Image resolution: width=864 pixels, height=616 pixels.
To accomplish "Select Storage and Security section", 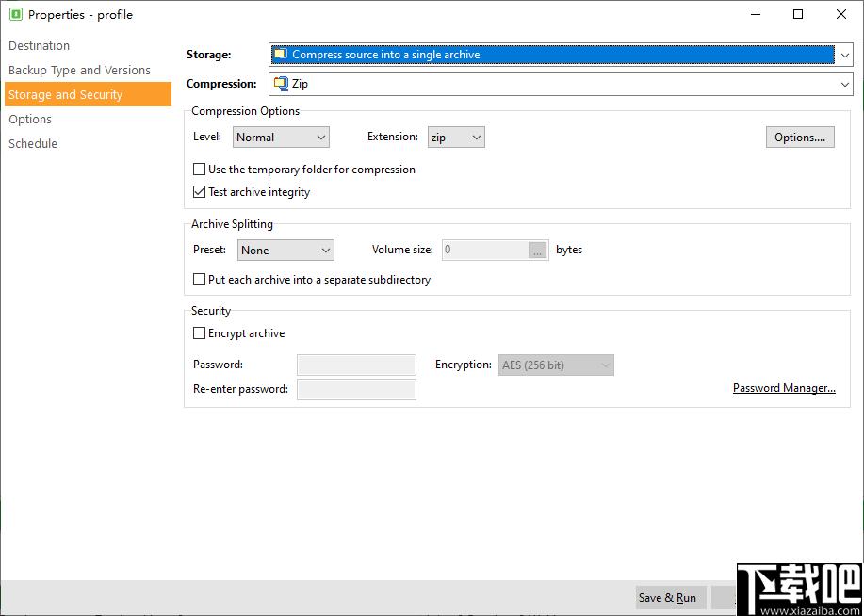I will pos(89,94).
